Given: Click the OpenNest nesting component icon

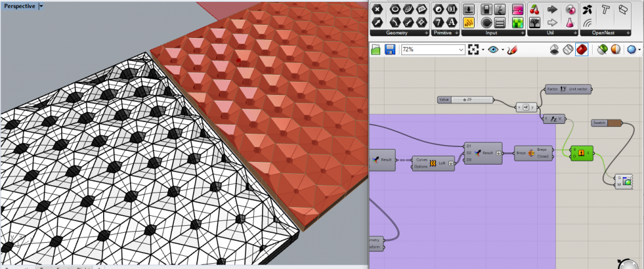Looking at the screenshot, I should pos(587,9).
